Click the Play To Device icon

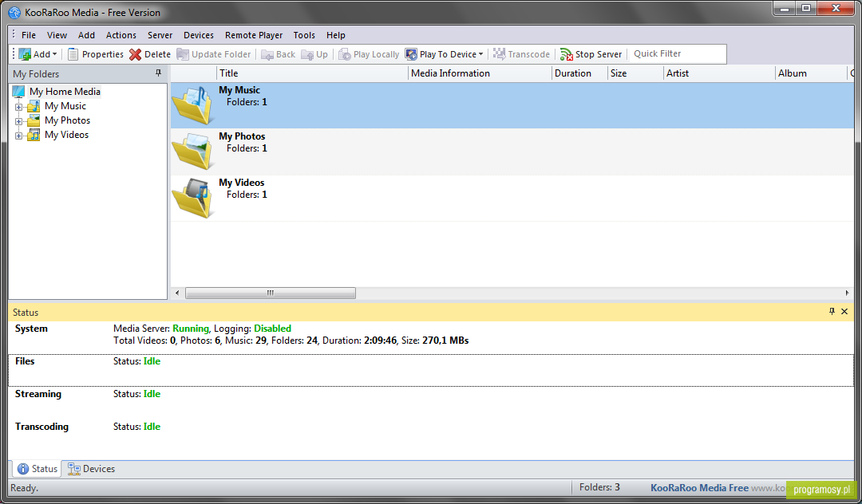point(411,54)
